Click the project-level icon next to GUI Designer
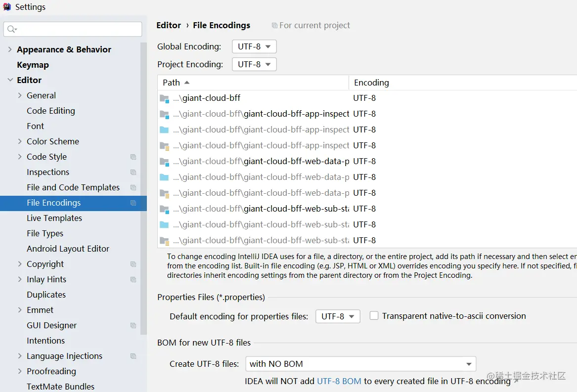Viewport: 577px width, 392px height. tap(133, 325)
